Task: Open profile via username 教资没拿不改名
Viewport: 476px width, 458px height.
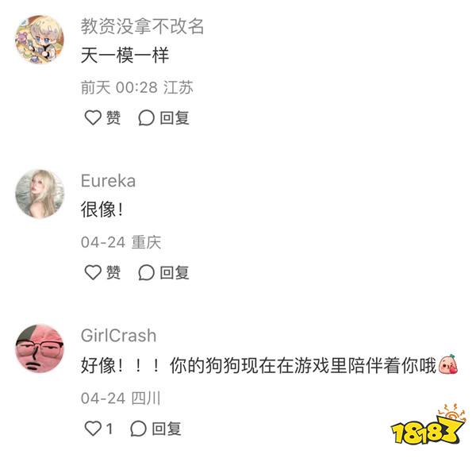Action: pyautogui.click(x=142, y=26)
